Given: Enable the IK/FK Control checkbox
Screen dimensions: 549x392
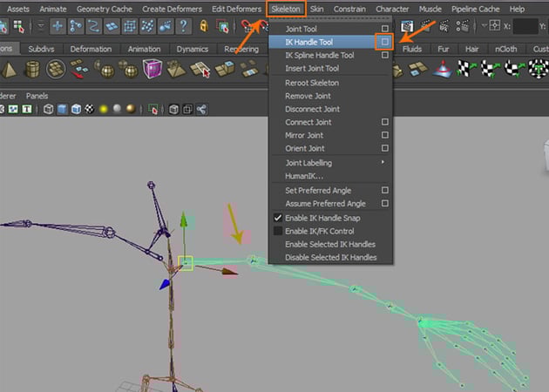Looking at the screenshot, I should (278, 231).
